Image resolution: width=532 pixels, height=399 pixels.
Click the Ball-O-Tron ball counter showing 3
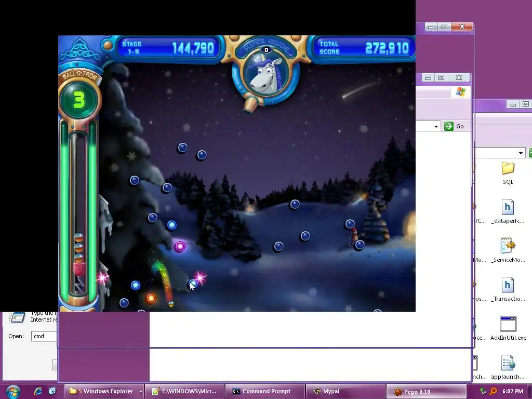(79, 100)
